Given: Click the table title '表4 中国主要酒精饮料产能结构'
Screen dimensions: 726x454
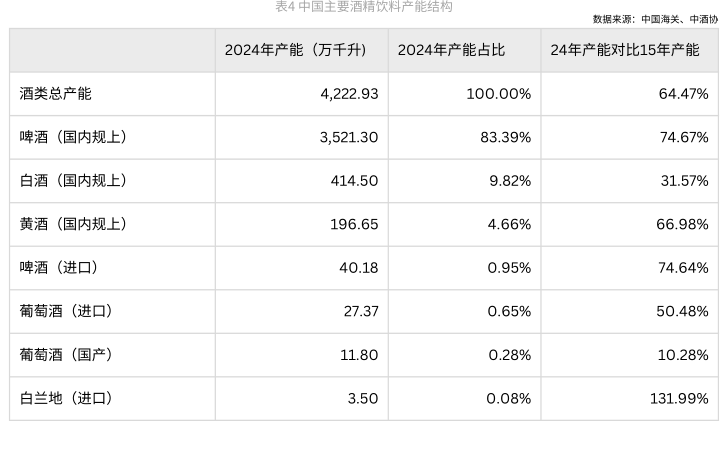Looking at the screenshot, I should click(x=363, y=7).
